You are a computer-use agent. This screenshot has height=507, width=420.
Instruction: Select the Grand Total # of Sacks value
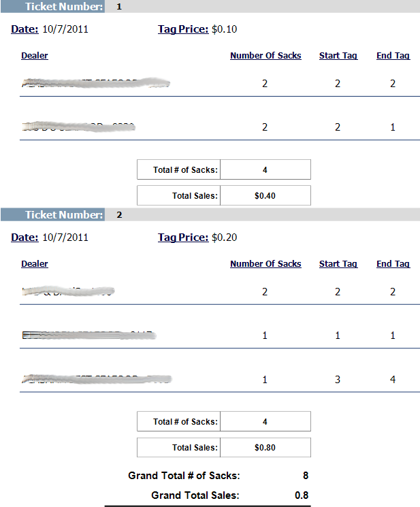305,476
